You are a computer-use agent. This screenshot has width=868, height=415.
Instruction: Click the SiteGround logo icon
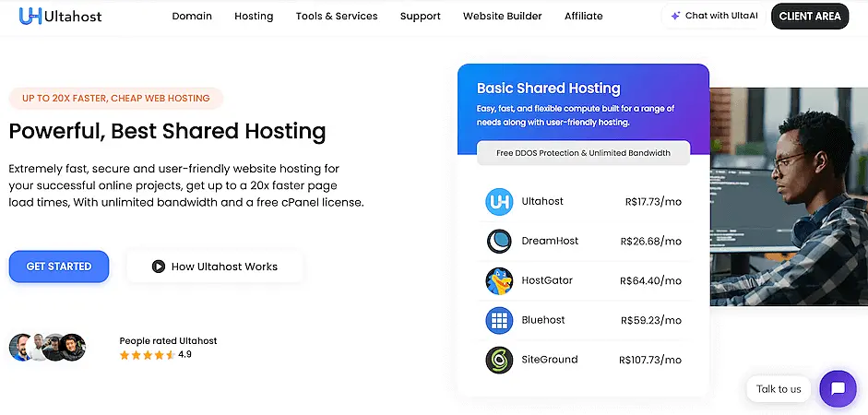(499, 360)
